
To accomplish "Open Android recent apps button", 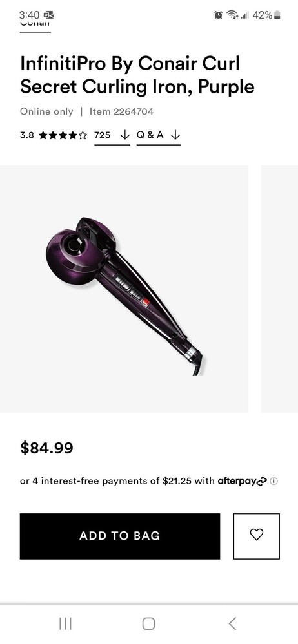I will pos(65,623).
